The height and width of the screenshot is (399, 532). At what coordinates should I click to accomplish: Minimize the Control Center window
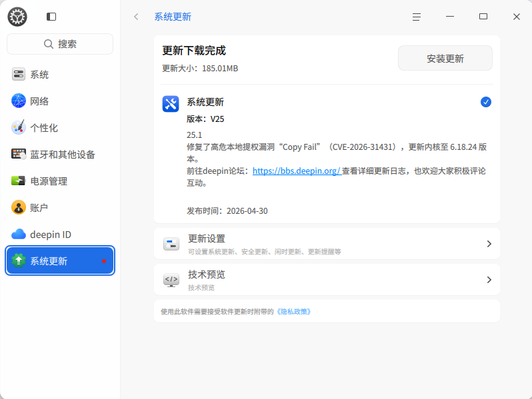click(x=450, y=17)
